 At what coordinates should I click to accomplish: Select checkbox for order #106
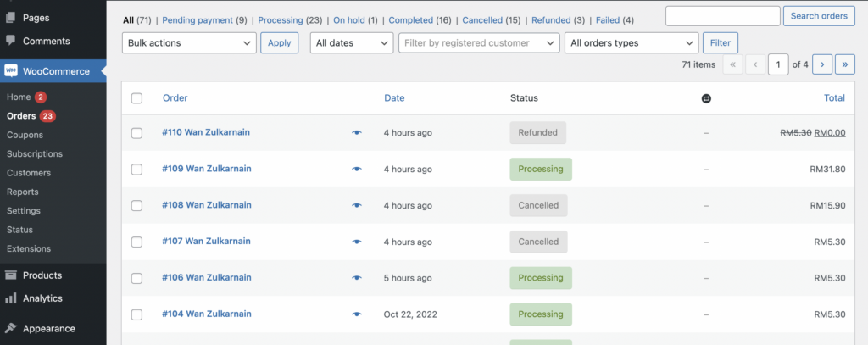pyautogui.click(x=136, y=278)
